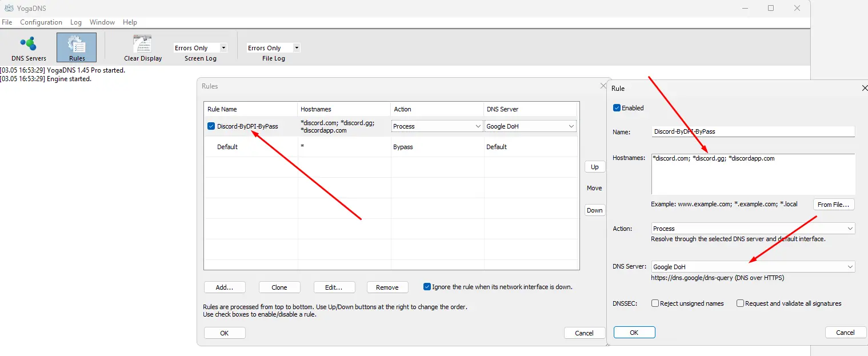Click the 'Engine started.' log line

pyautogui.click(x=46, y=79)
